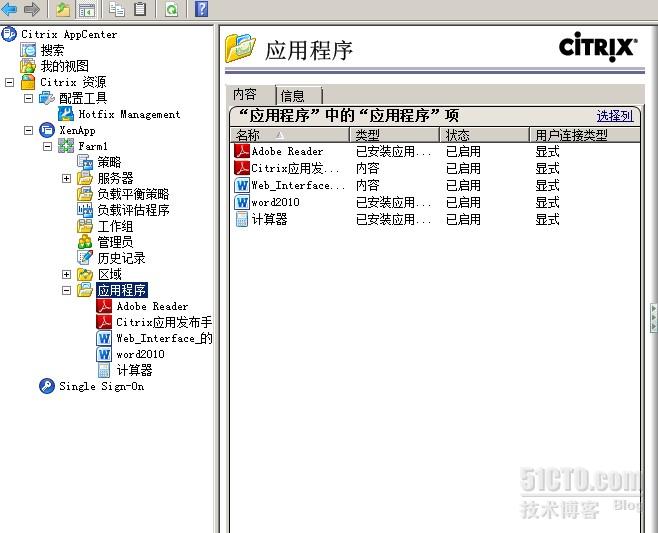Select 计算器 calculator icon in tree
658x533 pixels.
pos(104,370)
